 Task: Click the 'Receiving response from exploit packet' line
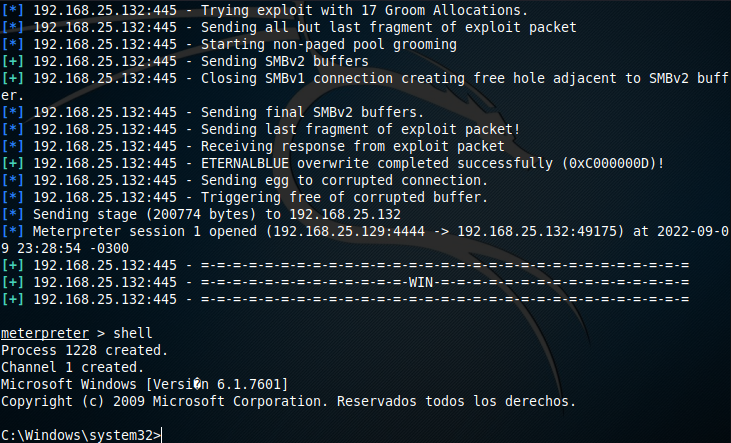tap(253, 146)
